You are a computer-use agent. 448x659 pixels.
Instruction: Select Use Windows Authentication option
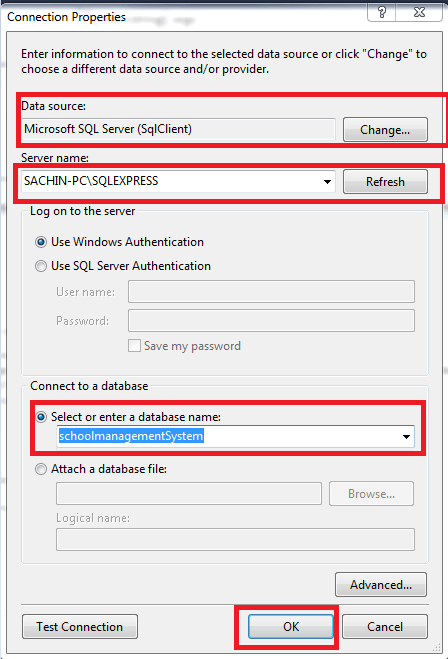tap(41, 242)
